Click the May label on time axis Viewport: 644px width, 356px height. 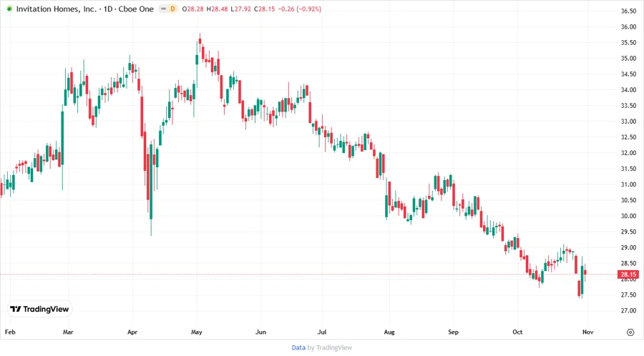point(197,332)
